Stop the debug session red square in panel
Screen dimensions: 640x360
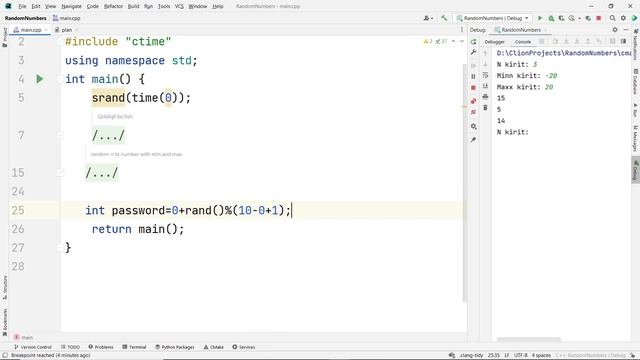pyautogui.click(x=473, y=88)
